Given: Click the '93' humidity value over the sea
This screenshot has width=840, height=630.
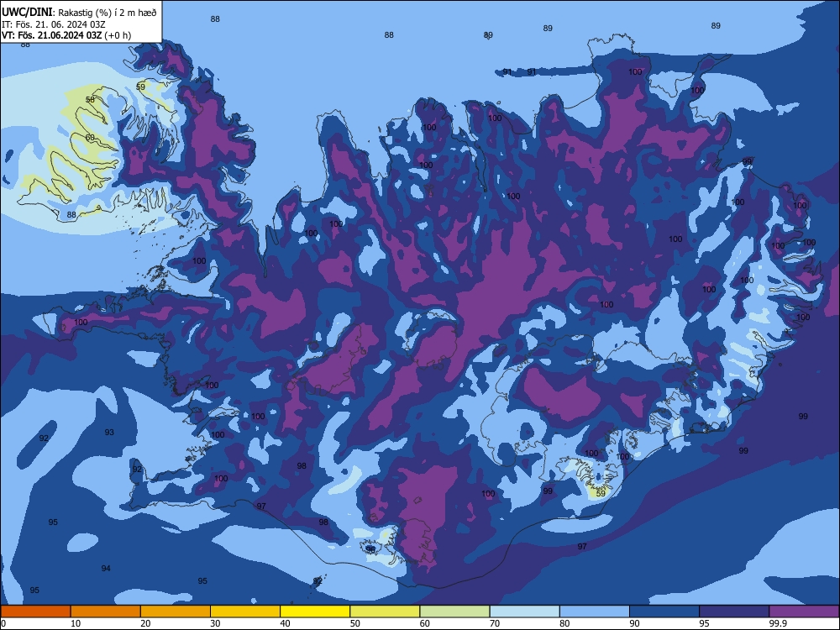Looking at the screenshot, I should pyautogui.click(x=109, y=433).
